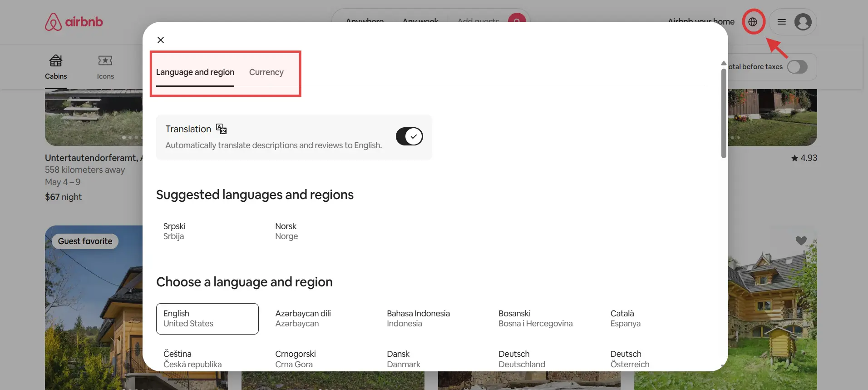Click the Airbnb your home link
The image size is (868, 390).
coord(701,22)
